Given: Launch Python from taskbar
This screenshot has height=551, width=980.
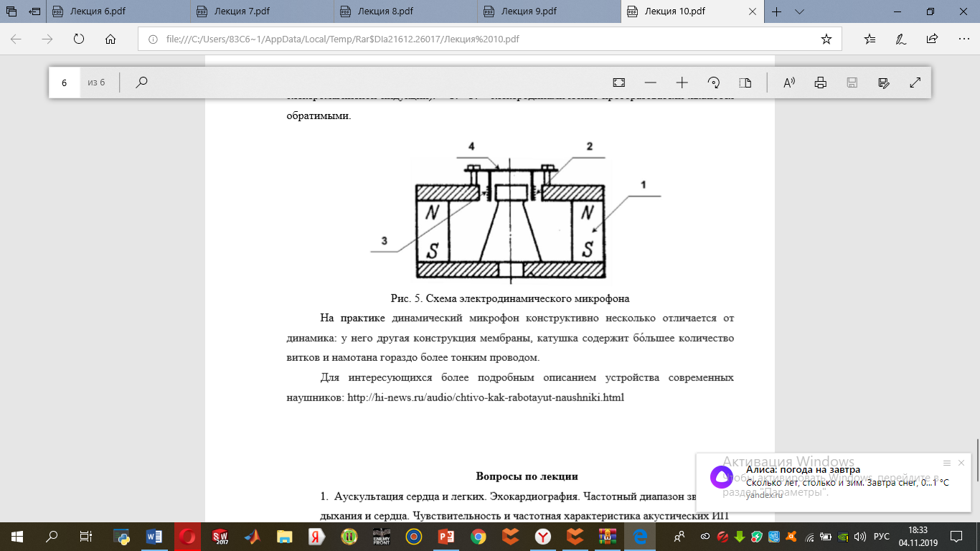Looking at the screenshot, I should [121, 536].
